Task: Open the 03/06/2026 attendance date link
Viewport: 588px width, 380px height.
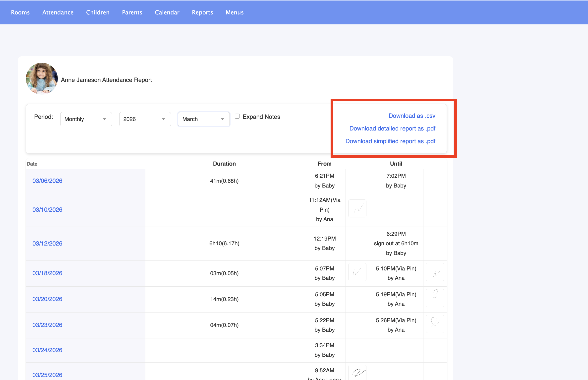Action: (47, 181)
